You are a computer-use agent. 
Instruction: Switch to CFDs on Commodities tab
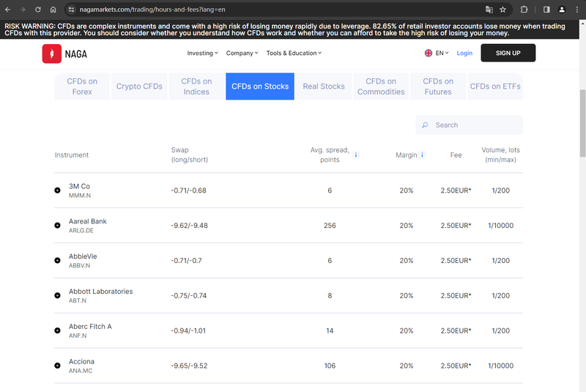pyautogui.click(x=381, y=86)
